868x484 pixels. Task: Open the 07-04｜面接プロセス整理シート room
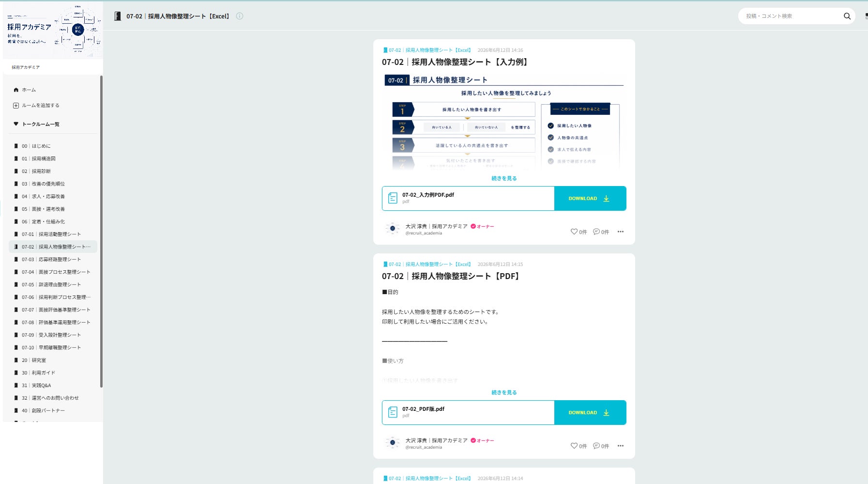53,272
